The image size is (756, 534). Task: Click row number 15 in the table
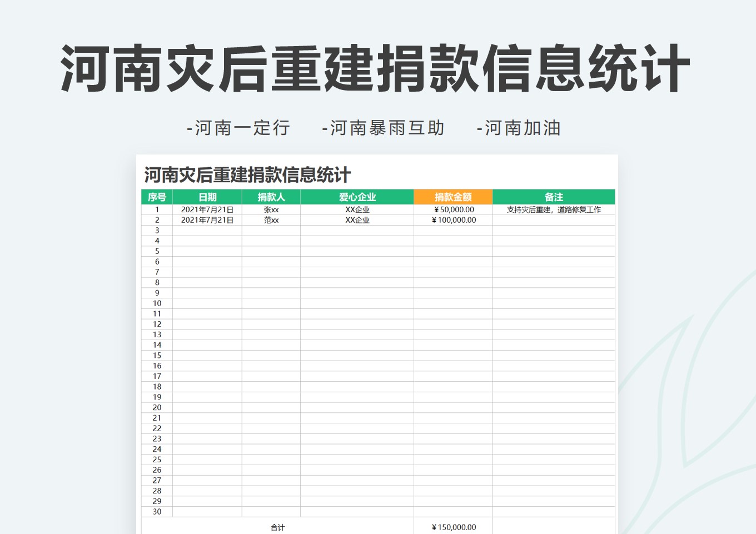coord(156,355)
